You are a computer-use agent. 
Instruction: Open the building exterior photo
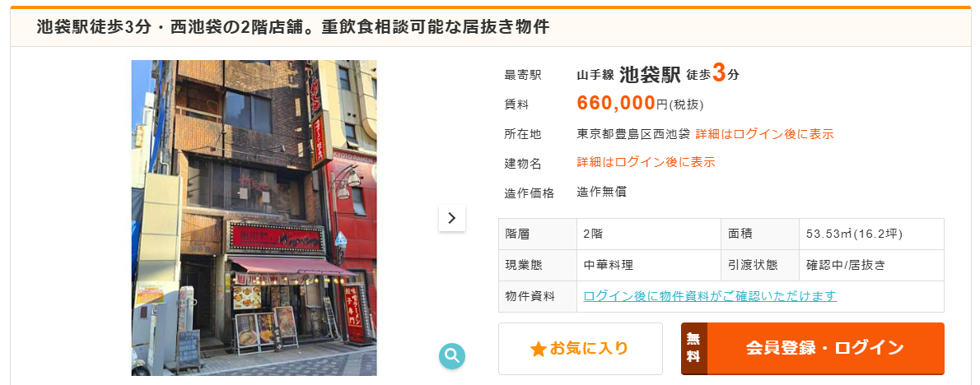[x=254, y=218]
